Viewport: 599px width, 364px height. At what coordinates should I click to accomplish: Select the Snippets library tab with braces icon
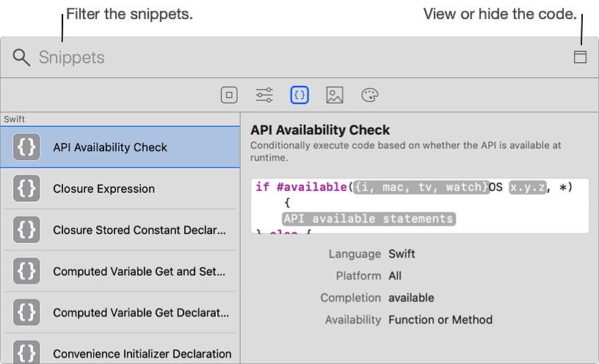tap(299, 95)
